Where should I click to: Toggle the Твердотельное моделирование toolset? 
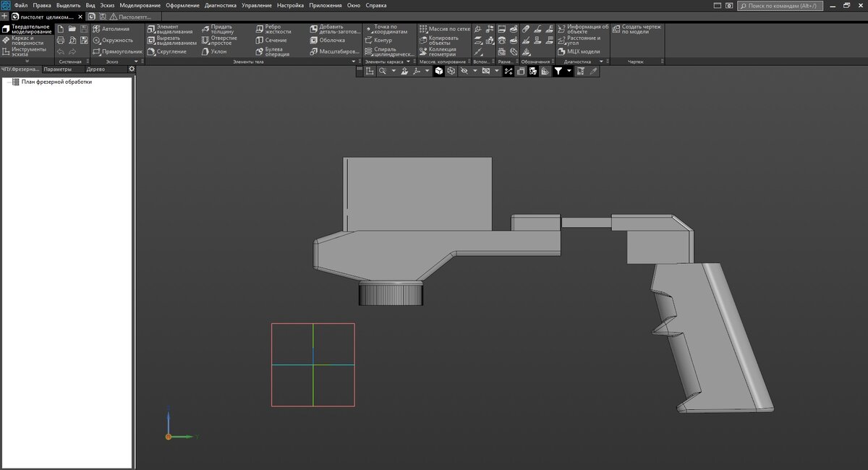click(x=27, y=29)
